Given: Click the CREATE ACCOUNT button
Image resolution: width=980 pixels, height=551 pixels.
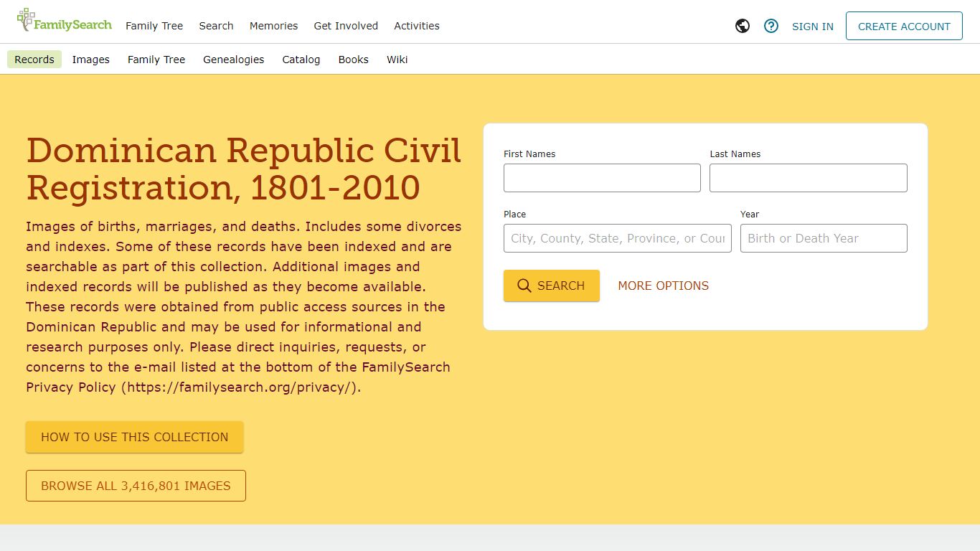Looking at the screenshot, I should point(904,26).
